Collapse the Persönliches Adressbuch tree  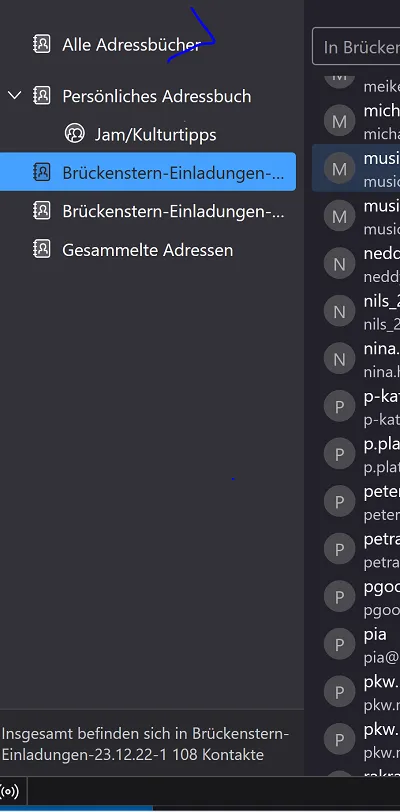15,95
